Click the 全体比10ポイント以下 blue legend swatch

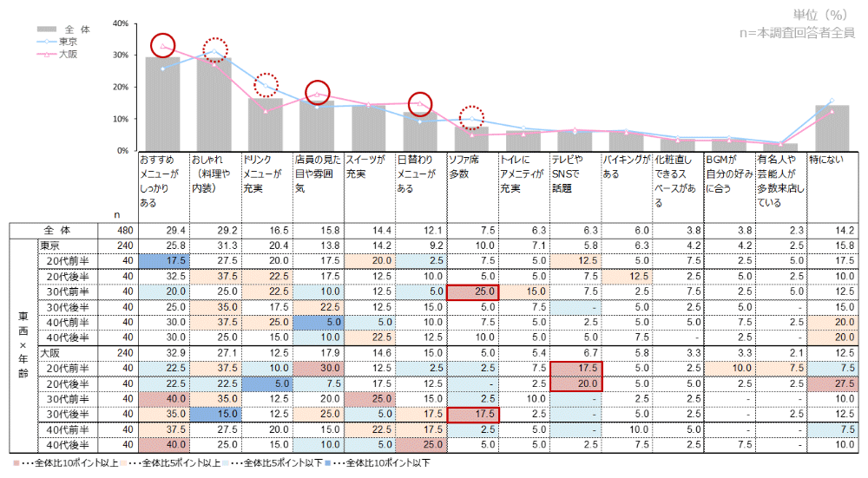click(x=332, y=463)
